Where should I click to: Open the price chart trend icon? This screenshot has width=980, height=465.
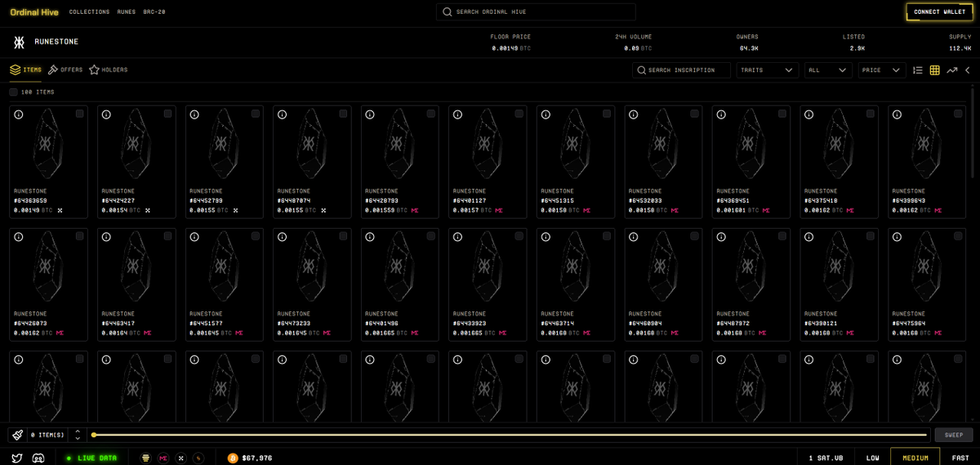tap(952, 70)
